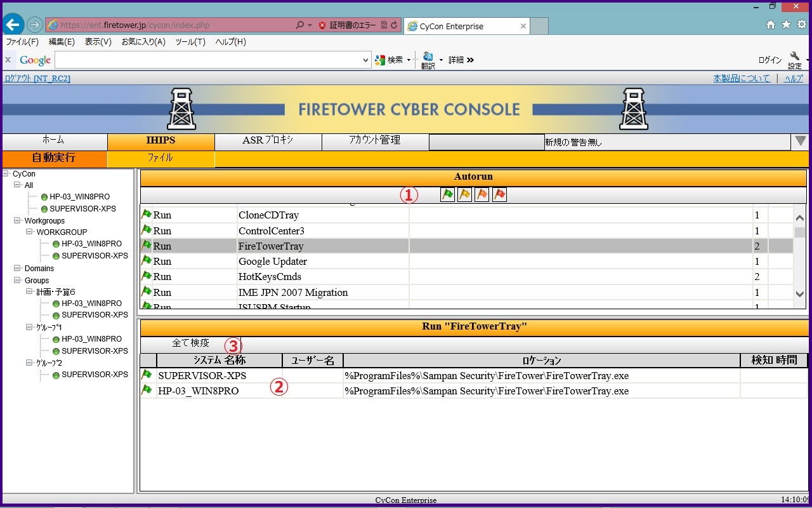The image size is (812, 508).
Task: Open the アカウント管理 tab
Action: click(375, 141)
